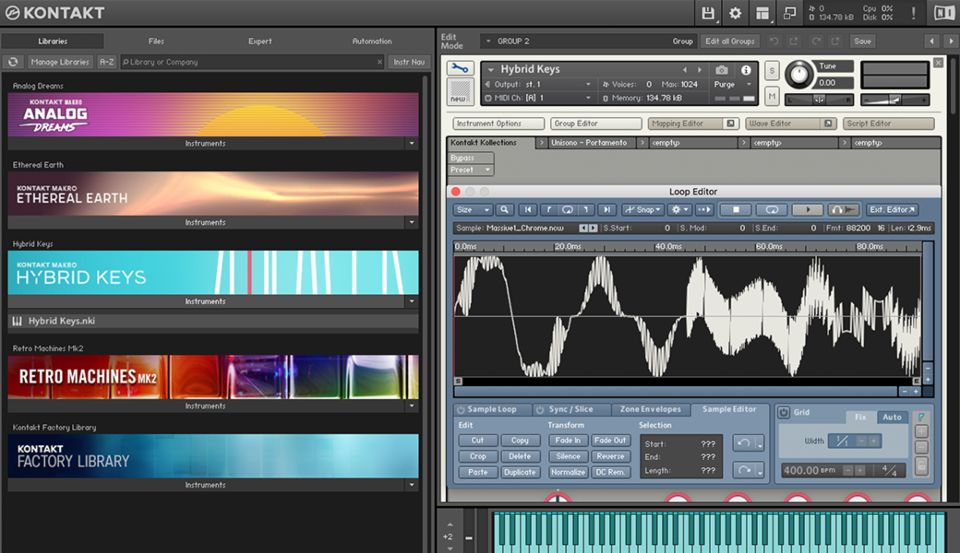Click the Instrument Options button
The height and width of the screenshot is (553, 960).
pos(498,123)
